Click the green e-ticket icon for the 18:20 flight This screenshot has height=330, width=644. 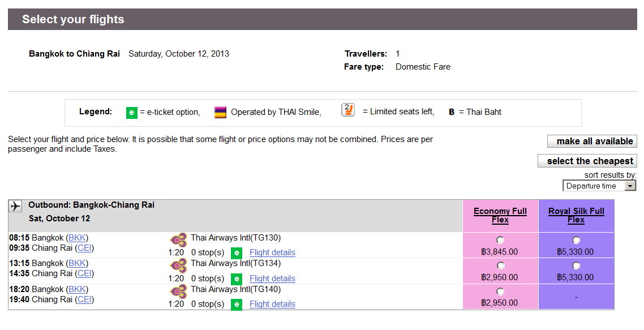pyautogui.click(x=237, y=305)
